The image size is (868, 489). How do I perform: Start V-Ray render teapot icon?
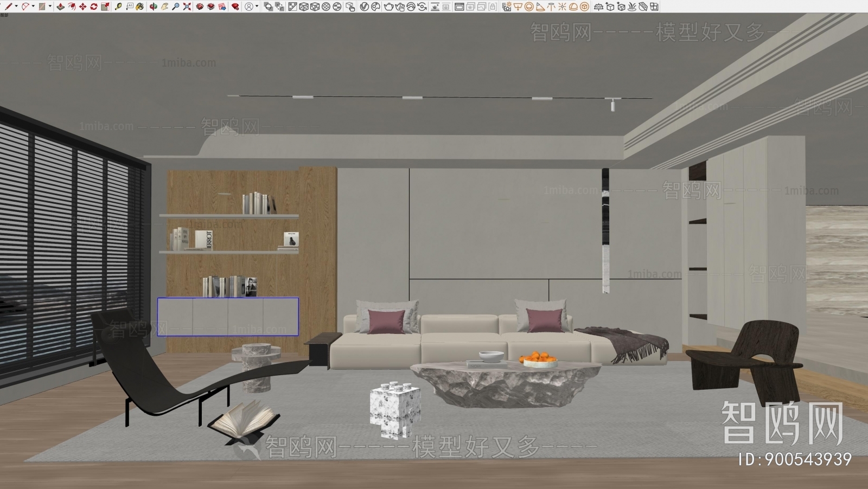click(x=389, y=7)
